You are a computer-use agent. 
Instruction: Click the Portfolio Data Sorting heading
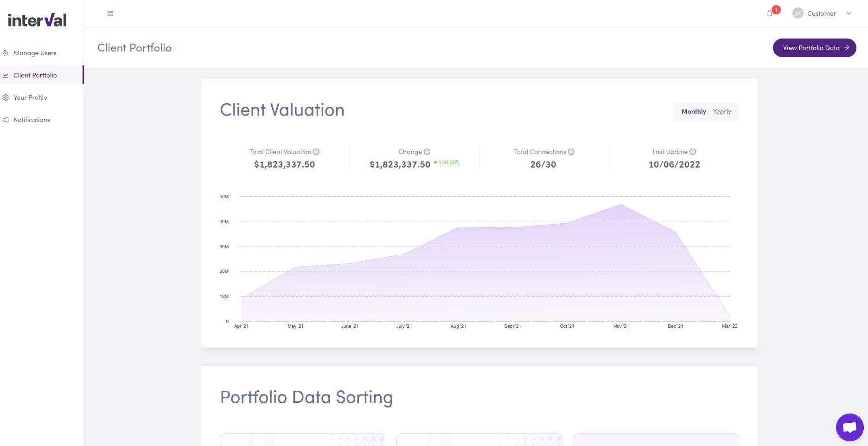click(306, 397)
